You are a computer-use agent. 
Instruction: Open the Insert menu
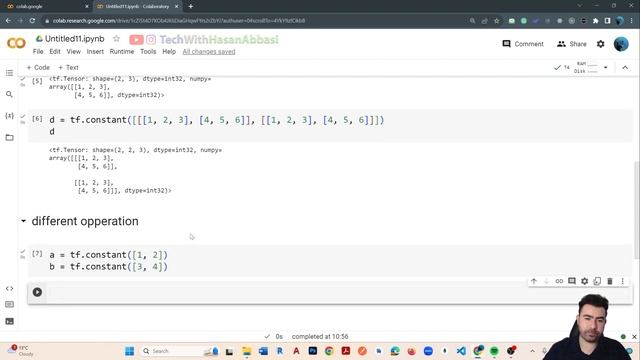coord(95,51)
